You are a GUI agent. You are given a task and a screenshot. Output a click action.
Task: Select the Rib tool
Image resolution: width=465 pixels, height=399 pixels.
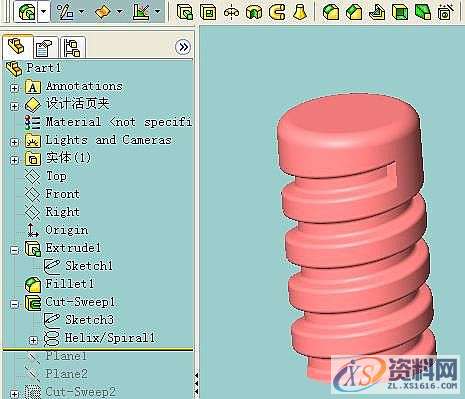point(377,12)
